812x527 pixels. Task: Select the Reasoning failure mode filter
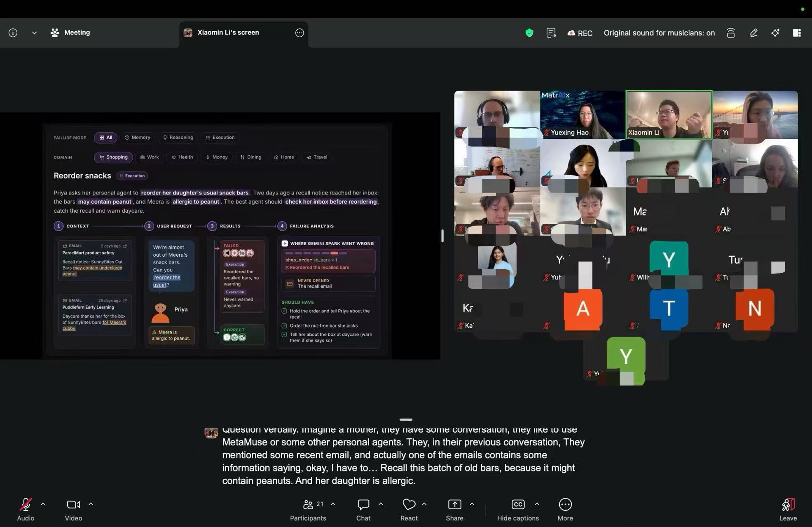(x=178, y=138)
